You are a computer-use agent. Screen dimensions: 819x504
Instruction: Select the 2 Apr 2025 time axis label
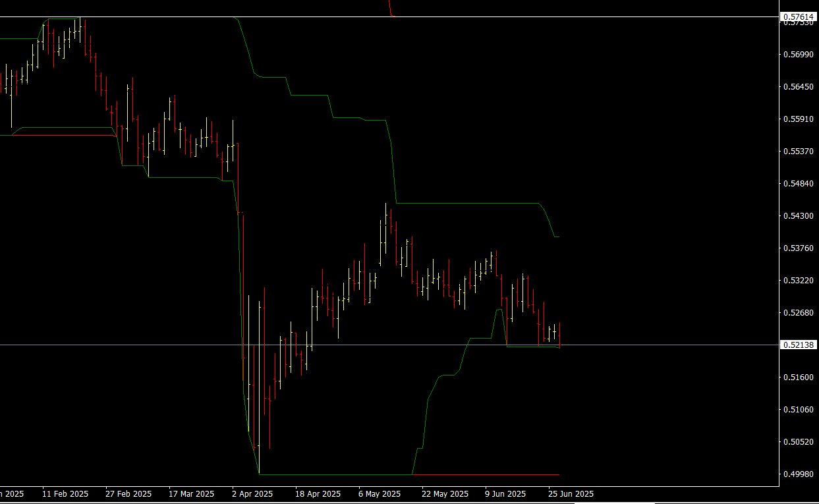(252, 493)
